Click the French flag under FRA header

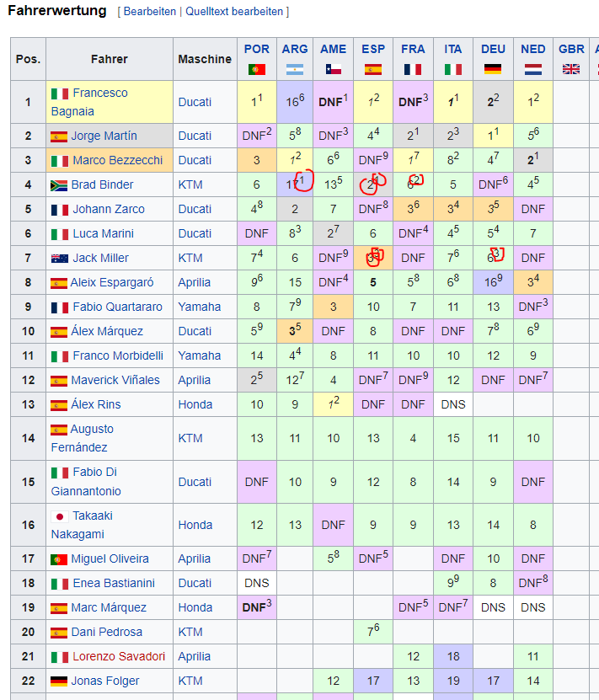(x=413, y=69)
